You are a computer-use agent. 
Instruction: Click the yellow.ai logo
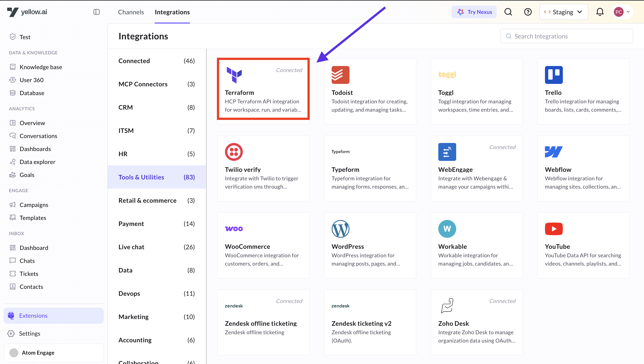point(27,12)
